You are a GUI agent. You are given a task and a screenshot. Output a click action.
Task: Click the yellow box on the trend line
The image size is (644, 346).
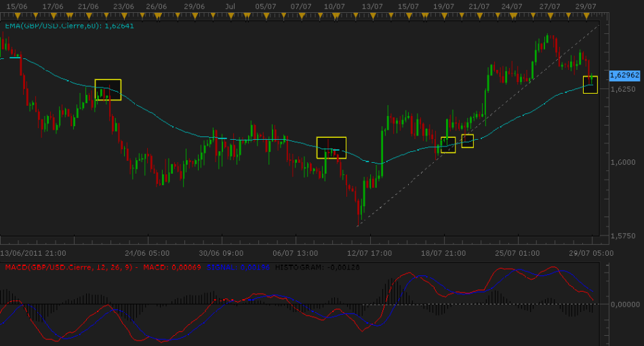coord(467,140)
